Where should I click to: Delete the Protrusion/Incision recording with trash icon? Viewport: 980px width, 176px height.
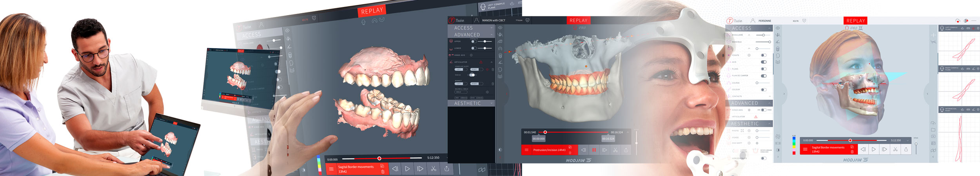pos(570,153)
